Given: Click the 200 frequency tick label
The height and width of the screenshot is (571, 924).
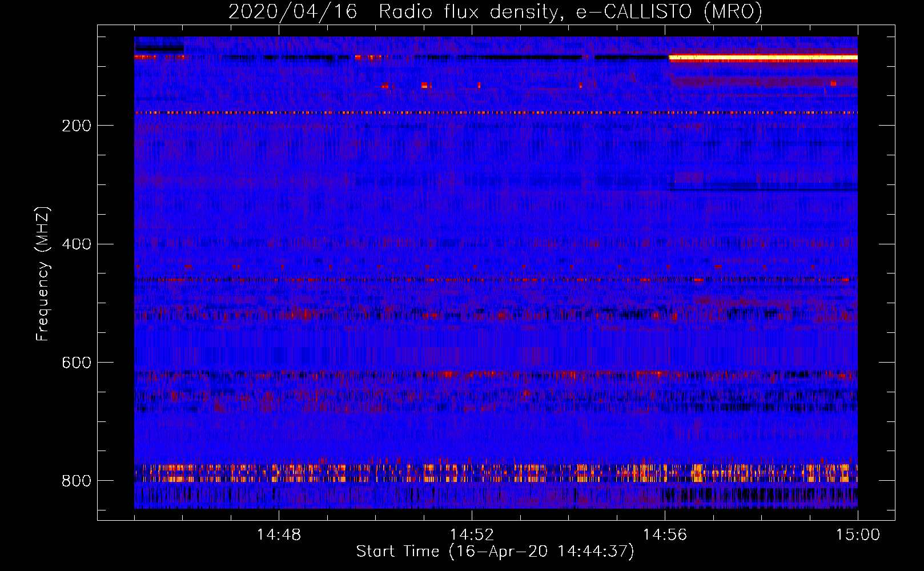Looking at the screenshot, I should tap(76, 126).
